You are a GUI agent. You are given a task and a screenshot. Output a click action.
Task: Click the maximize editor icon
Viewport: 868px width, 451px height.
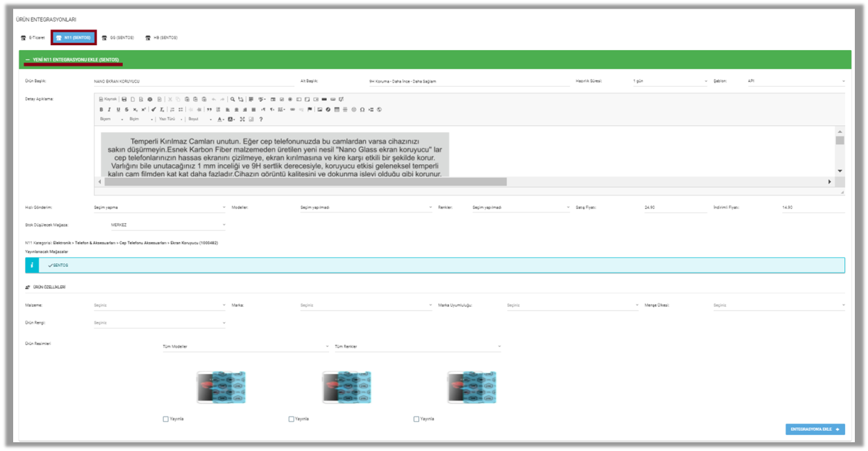pyautogui.click(x=242, y=119)
